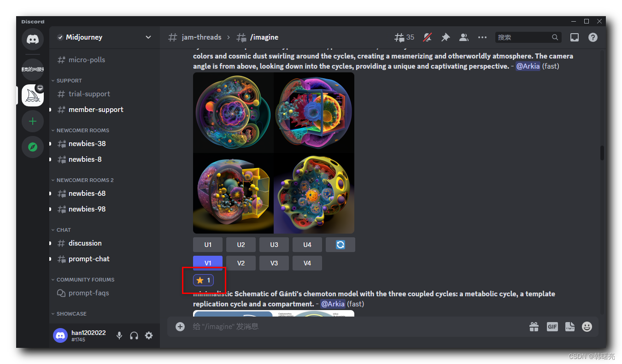Focus the /imagine message input
This screenshot has height=364, width=622.
(357, 327)
